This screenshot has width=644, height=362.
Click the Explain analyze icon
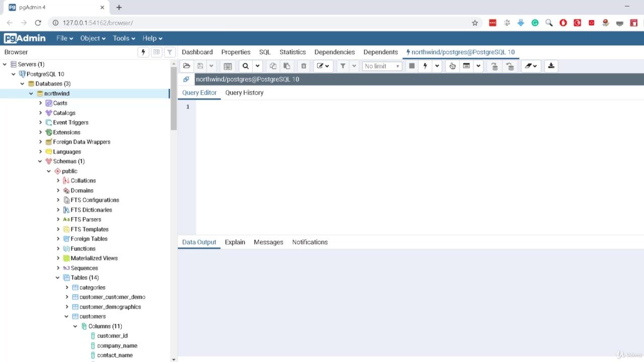(466, 66)
